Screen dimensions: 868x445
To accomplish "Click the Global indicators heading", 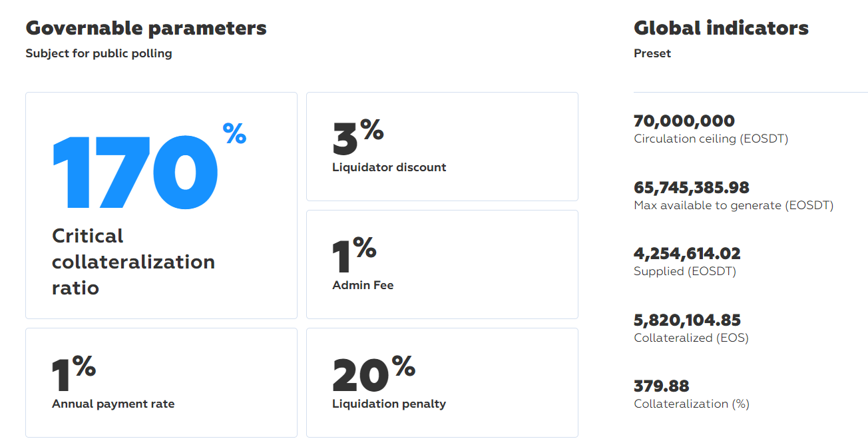I will pos(721,28).
